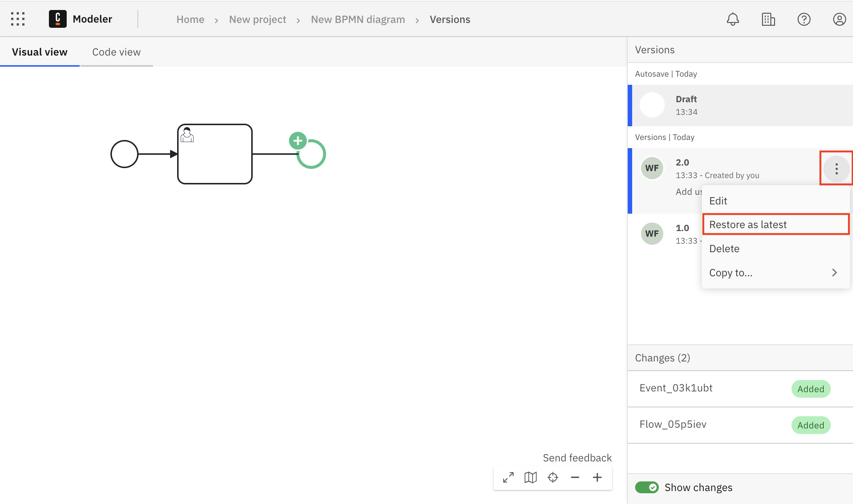Screen dimensions: 853x504
Task: Select Restore as latest menu option
Action: (748, 224)
